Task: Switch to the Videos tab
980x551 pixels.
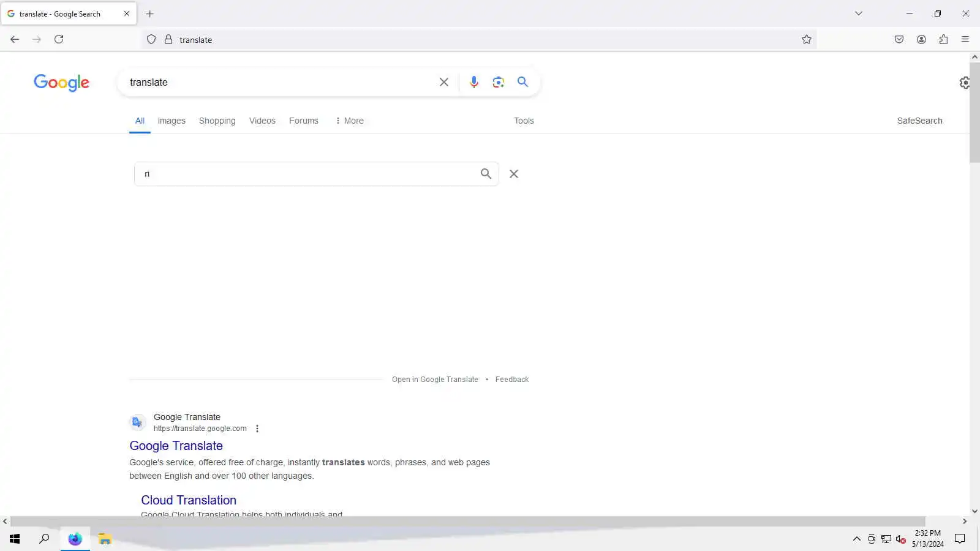Action: (x=262, y=121)
